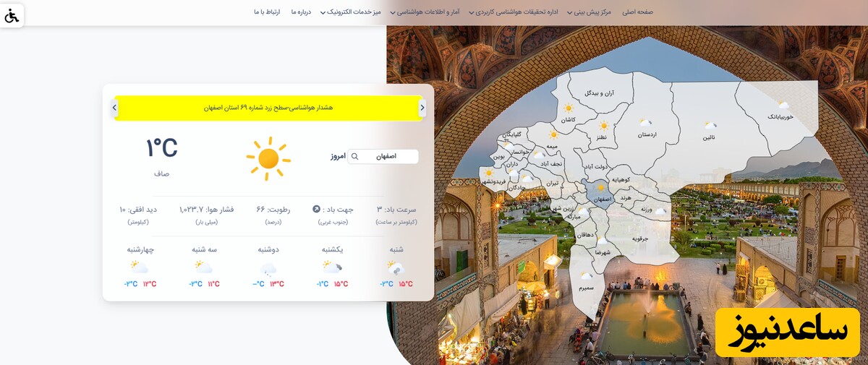Viewport: 868px width, 365px height.
Task: Expand میز خدمات الکترونیک menu
Action: click(350, 12)
